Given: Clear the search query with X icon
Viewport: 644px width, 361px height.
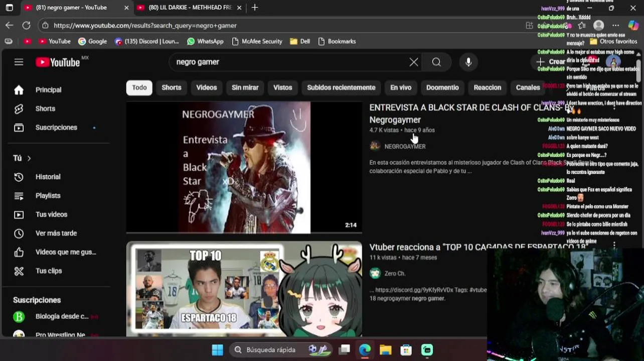Looking at the screenshot, I should pos(414,62).
